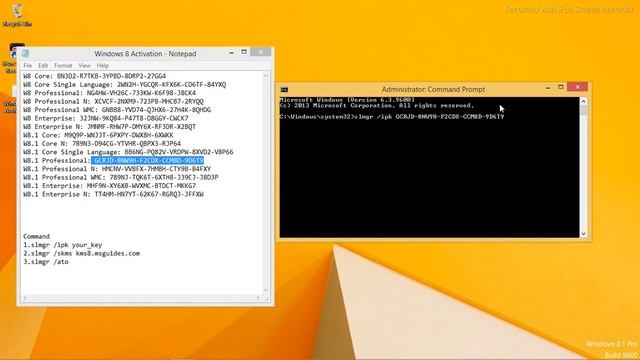This screenshot has width=640, height=360.
Task: Click the 'W8 Enterprise N' key line
Action: click(109, 127)
